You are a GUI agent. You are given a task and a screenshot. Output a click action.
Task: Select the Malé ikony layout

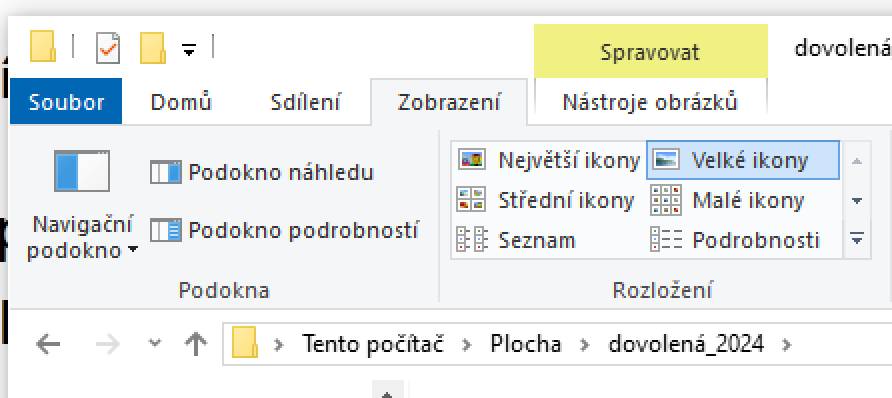728,200
